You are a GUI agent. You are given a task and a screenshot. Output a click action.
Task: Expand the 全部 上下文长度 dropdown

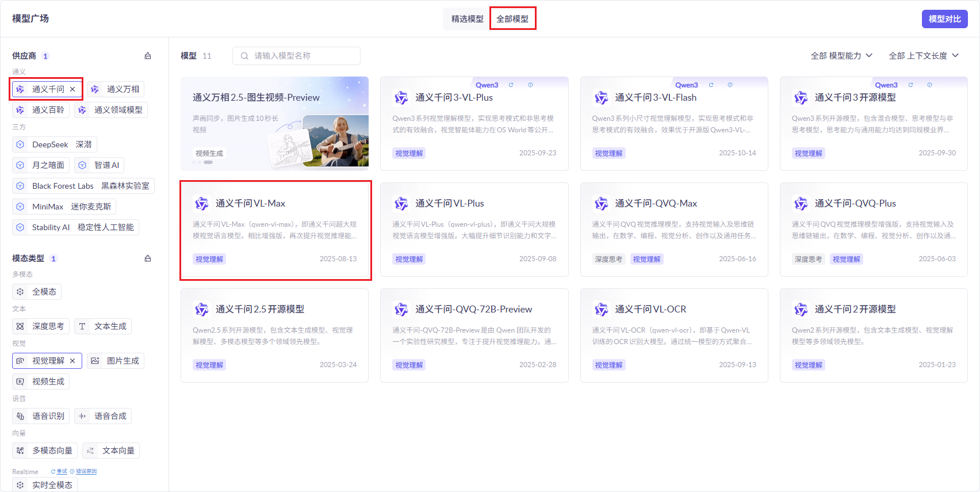923,56
